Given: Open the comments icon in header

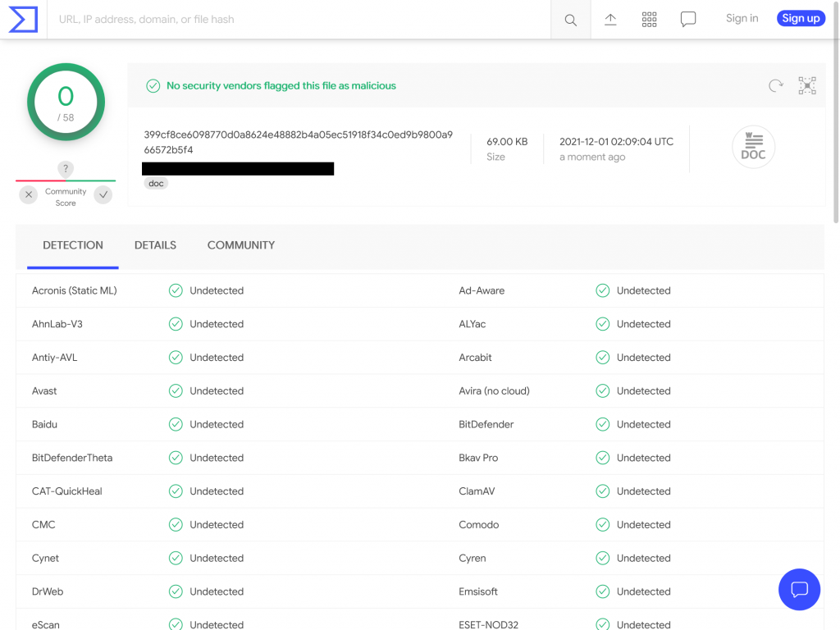Looking at the screenshot, I should click(x=688, y=20).
